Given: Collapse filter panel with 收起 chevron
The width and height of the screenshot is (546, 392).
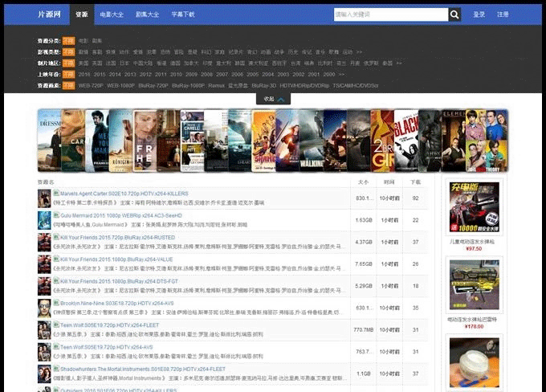Looking at the screenshot, I should (273, 99).
